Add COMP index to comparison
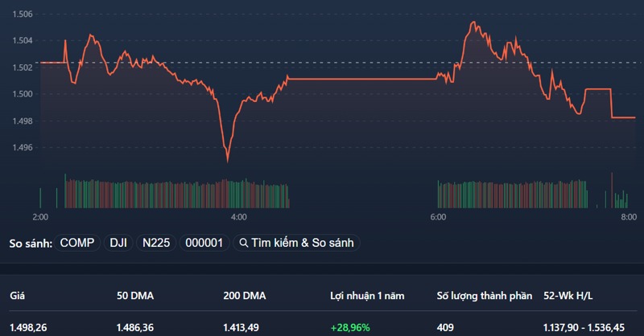The width and height of the screenshot is (644, 336). click(77, 243)
